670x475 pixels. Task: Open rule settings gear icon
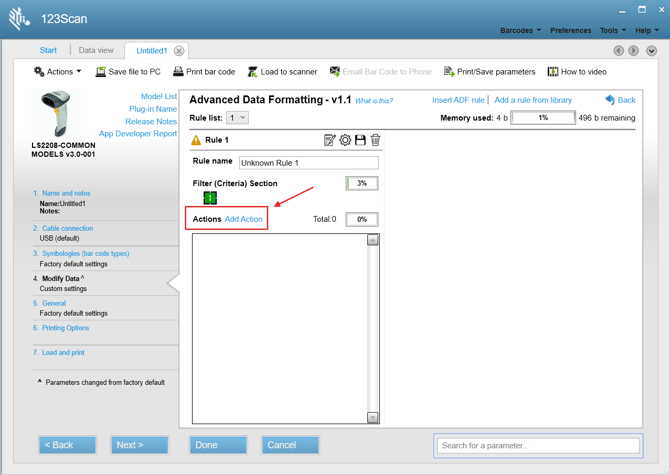(x=345, y=140)
